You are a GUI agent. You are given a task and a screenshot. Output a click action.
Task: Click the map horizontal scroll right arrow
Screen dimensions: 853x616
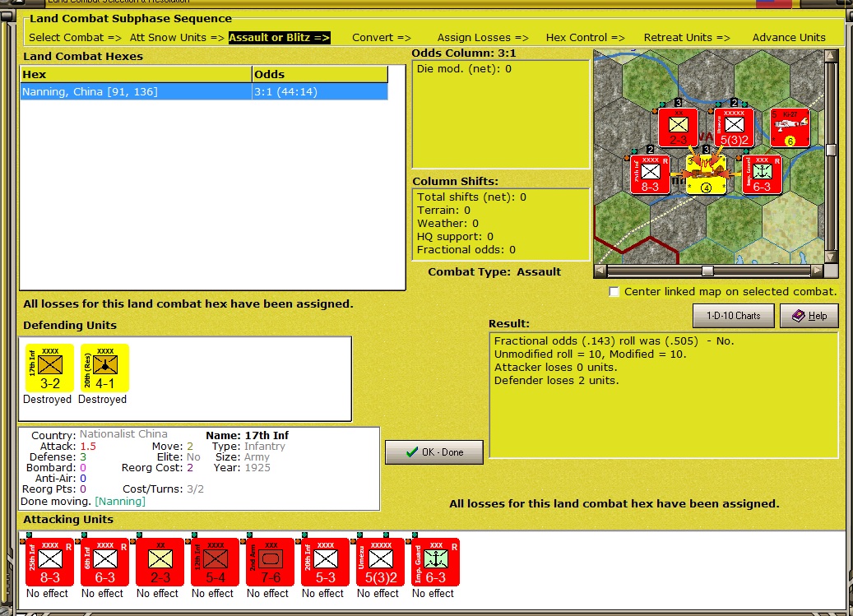(817, 271)
